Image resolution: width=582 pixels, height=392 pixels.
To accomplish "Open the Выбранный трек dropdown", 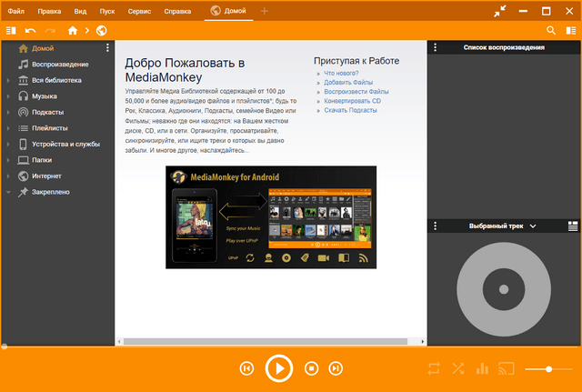I will (x=533, y=226).
